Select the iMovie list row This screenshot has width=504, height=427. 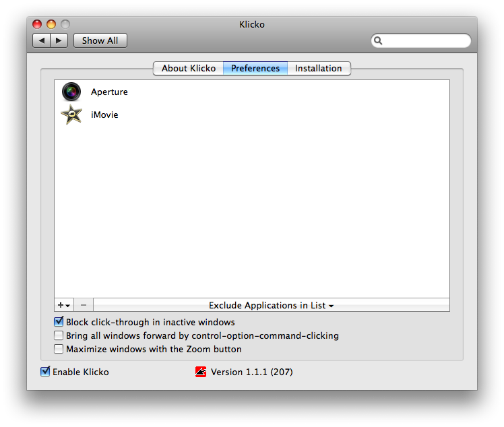pyautogui.click(x=252, y=114)
